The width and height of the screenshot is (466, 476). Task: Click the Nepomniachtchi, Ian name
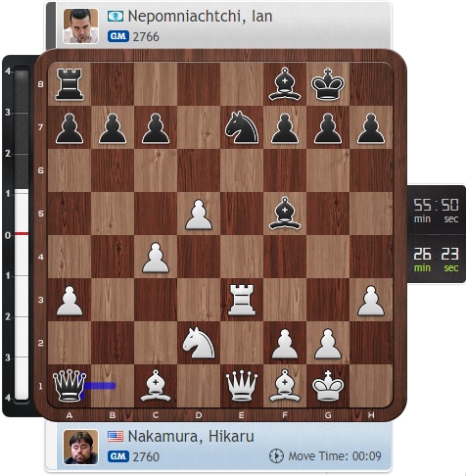200,16
